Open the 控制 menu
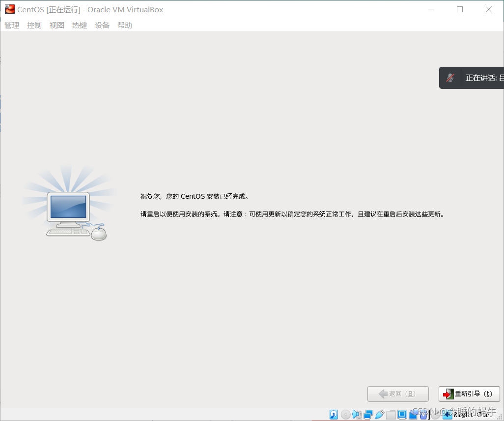The height and width of the screenshot is (421, 504). pos(34,26)
